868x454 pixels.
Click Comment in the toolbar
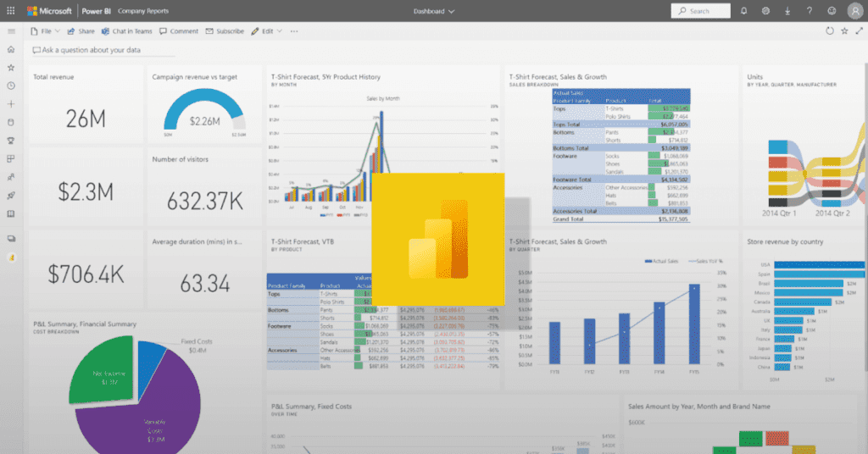point(179,31)
